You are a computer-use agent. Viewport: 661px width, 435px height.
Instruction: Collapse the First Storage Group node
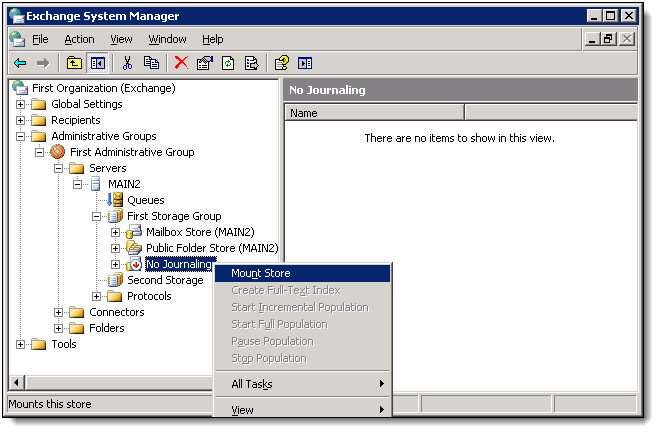97,216
